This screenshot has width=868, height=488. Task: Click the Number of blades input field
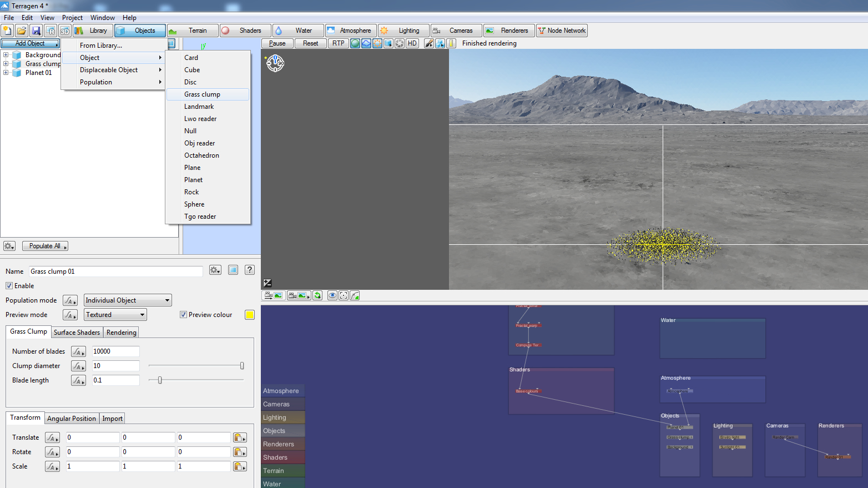pos(115,351)
